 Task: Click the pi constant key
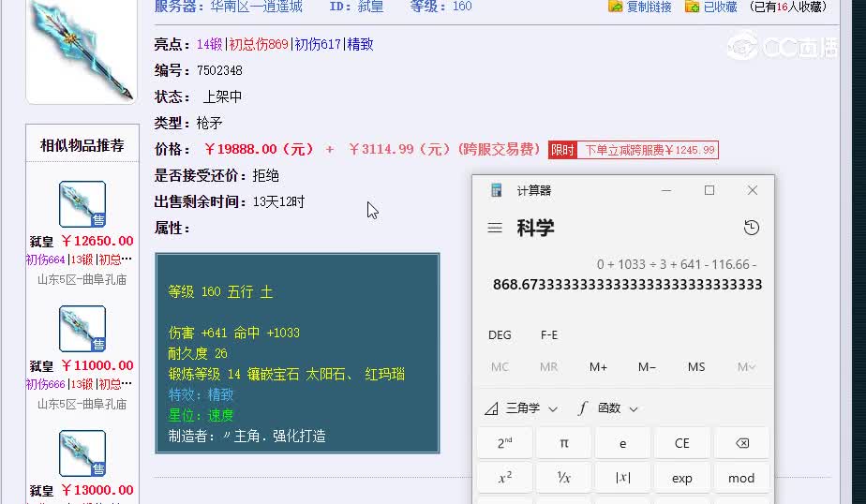pos(564,443)
